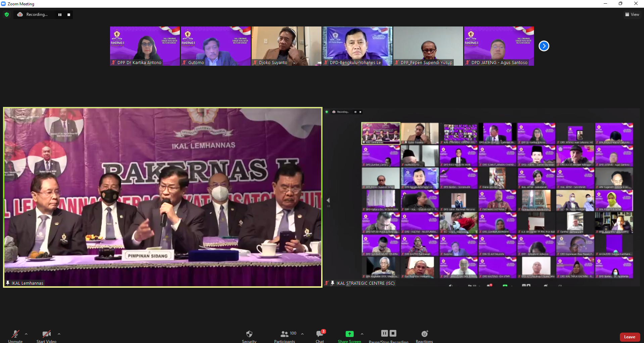The height and width of the screenshot is (343, 644).
Task: Expand video options arrow beside Start Video
Action: click(x=59, y=334)
